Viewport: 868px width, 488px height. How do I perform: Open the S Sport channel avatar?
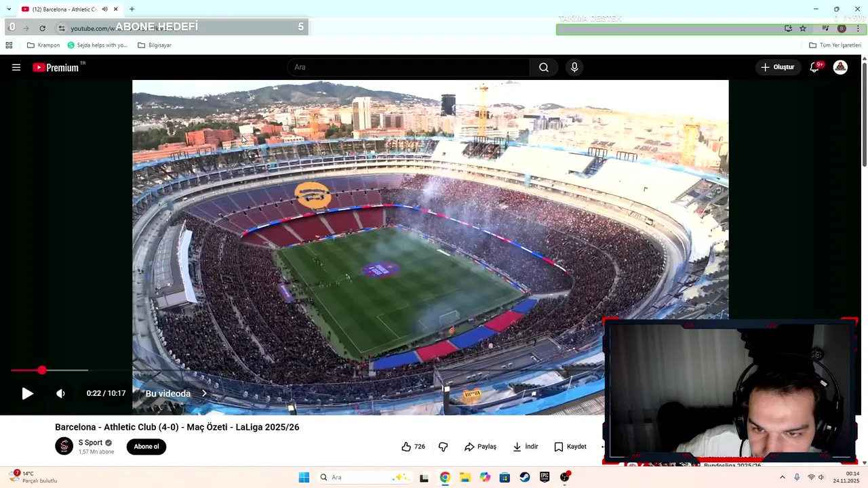(64, 446)
